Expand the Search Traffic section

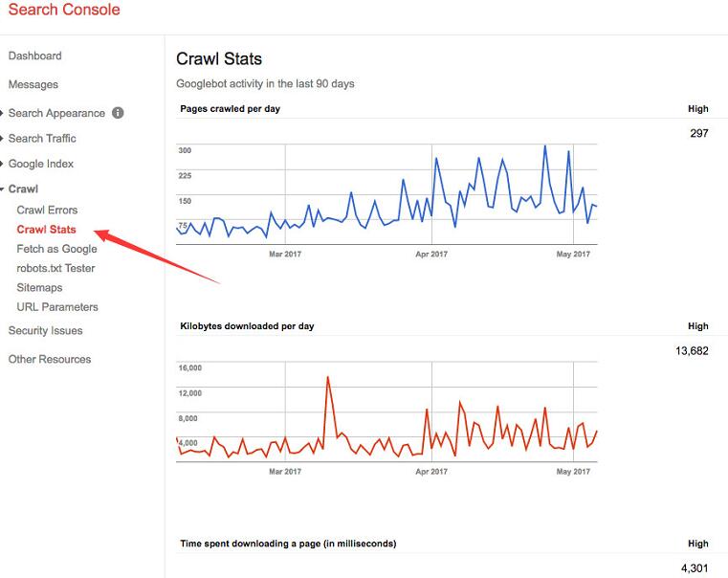pos(41,139)
